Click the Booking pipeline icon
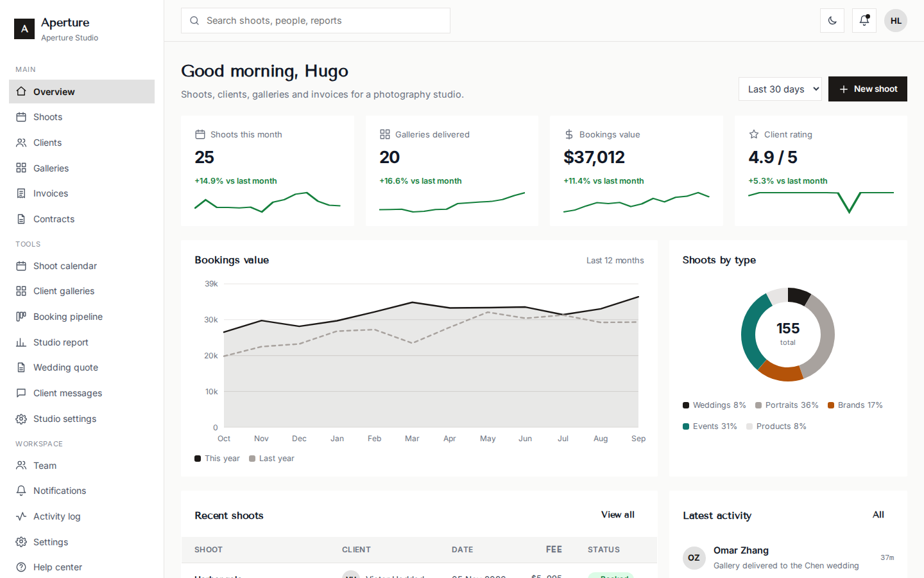 coord(21,317)
